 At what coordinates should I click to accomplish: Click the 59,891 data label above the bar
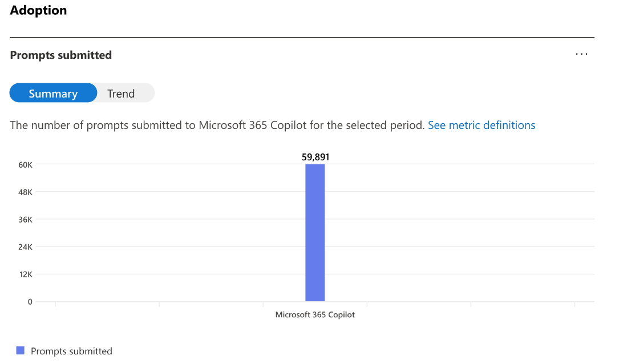315,157
